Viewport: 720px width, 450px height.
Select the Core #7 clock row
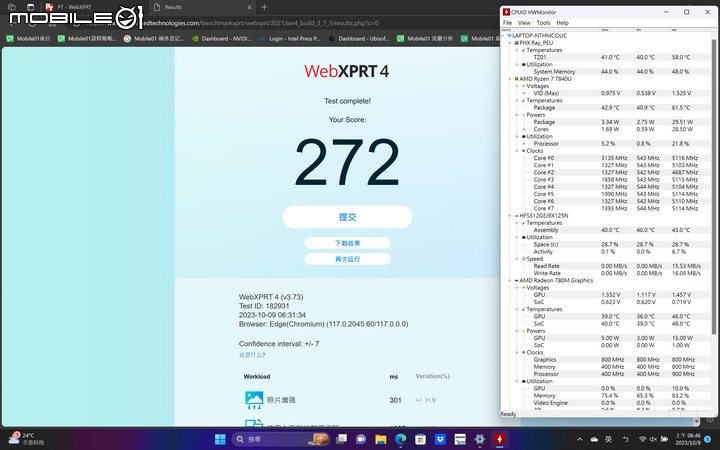coord(606,208)
